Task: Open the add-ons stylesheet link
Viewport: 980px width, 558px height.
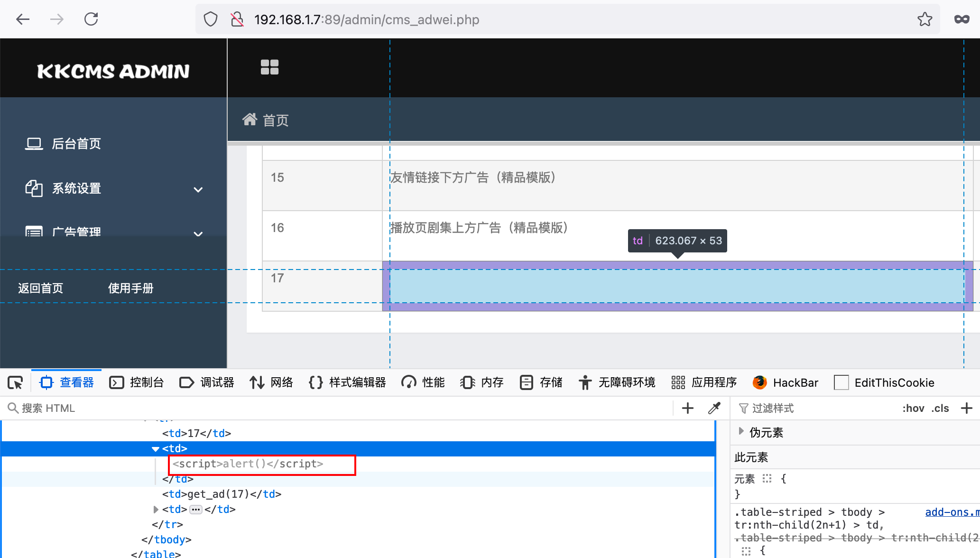Action: [x=952, y=512]
